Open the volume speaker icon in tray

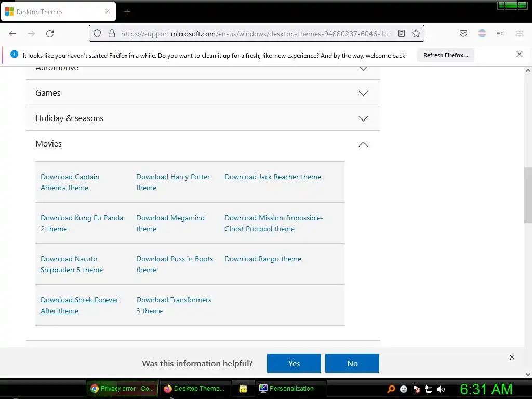point(441,389)
